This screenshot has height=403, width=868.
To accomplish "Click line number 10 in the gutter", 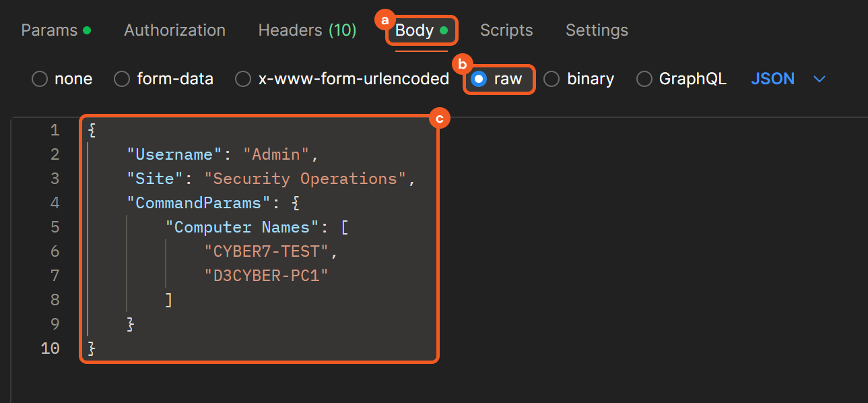I will [x=50, y=348].
